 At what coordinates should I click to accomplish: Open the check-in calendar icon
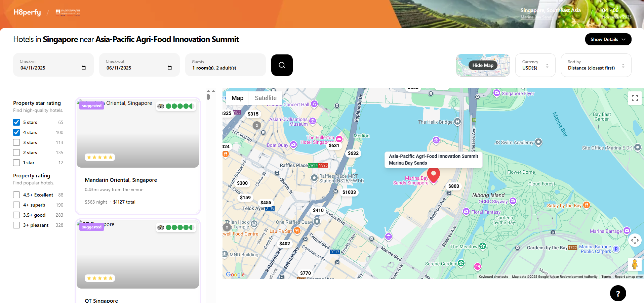coord(84,68)
